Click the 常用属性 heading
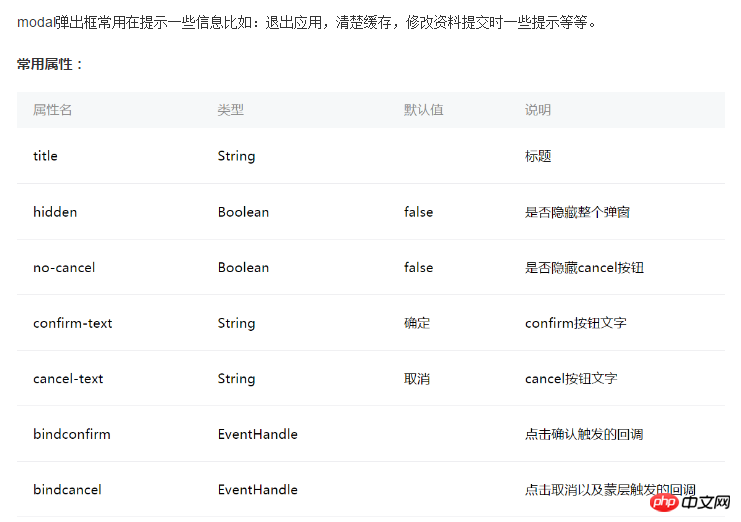The image size is (741, 522). pyautogui.click(x=50, y=64)
